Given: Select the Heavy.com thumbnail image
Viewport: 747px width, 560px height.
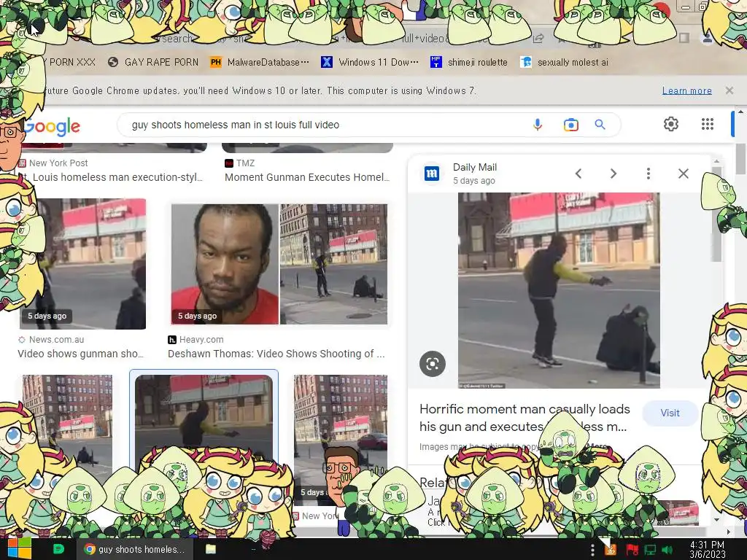Looking at the screenshot, I should (x=279, y=264).
